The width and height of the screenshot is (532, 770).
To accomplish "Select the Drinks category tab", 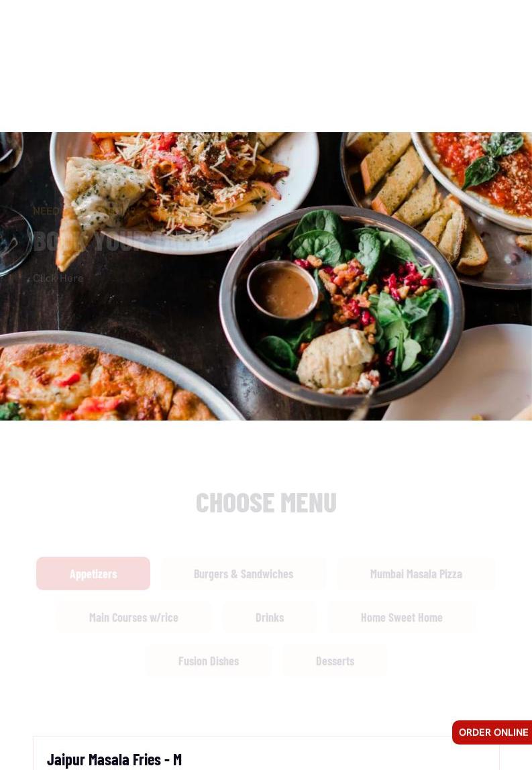I will 269,617.
